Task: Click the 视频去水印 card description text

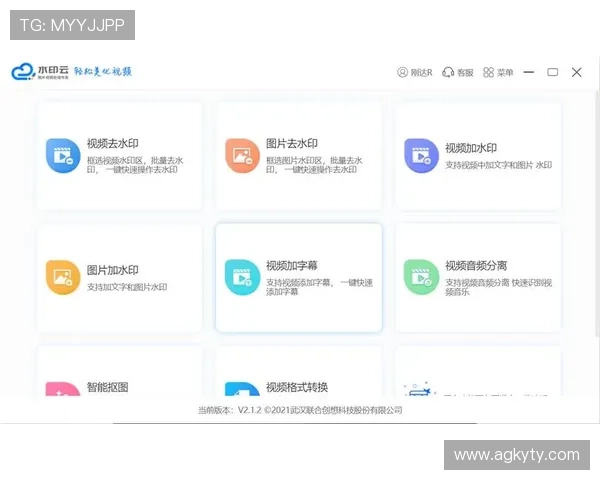Action: click(135, 165)
